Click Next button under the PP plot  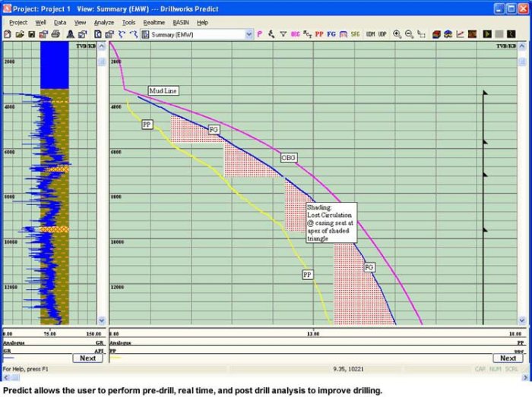508,358
